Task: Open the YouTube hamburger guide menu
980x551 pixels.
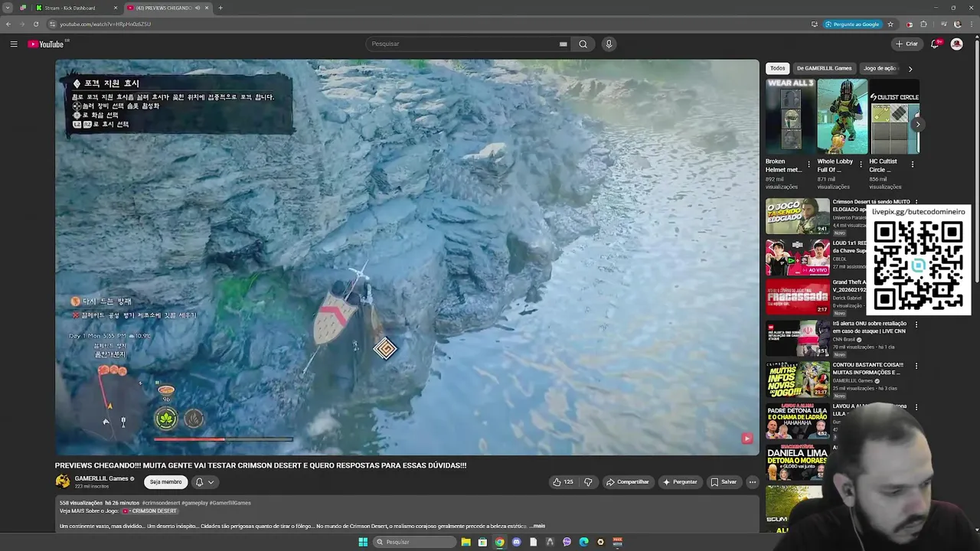Action: point(14,44)
